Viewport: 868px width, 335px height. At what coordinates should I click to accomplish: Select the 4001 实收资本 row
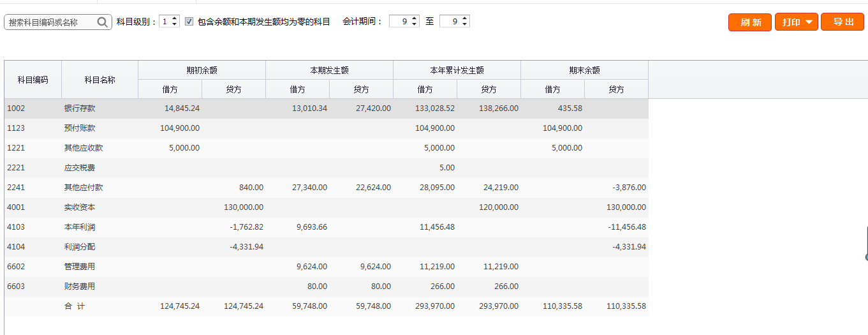[x=80, y=207]
